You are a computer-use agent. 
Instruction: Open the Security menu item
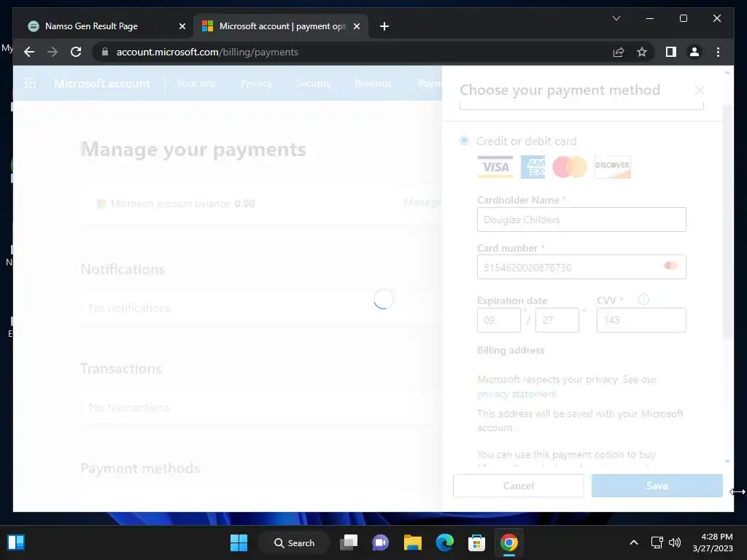(313, 83)
